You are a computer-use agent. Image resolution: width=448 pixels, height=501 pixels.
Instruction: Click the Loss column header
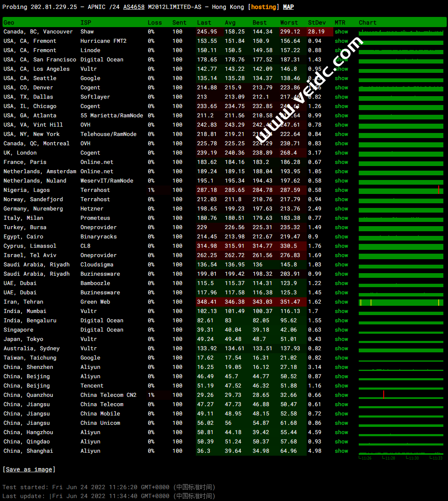[154, 22]
